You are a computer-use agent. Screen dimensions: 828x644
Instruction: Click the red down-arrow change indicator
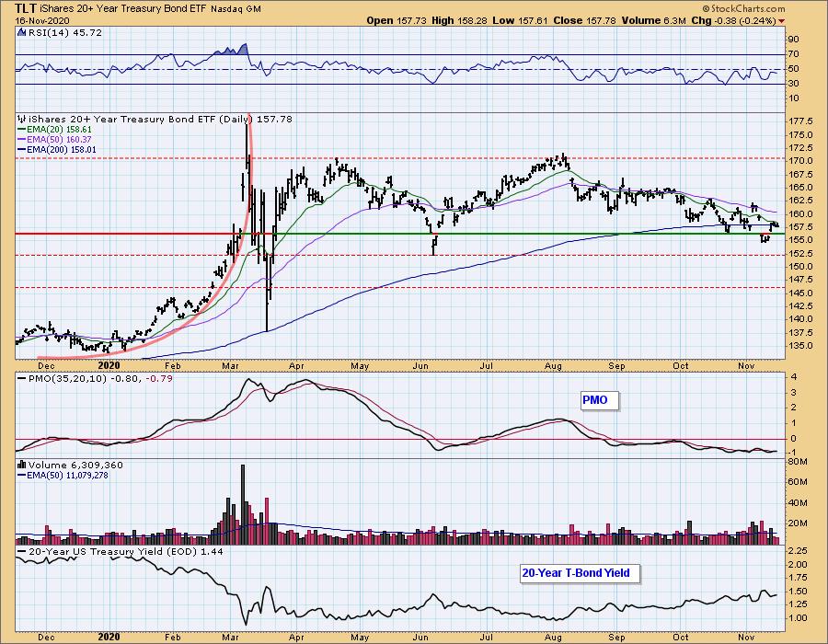tap(781, 21)
